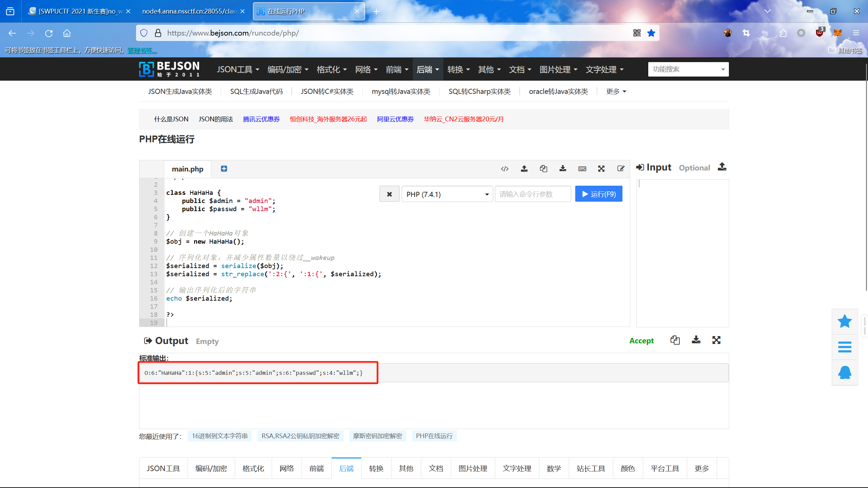The height and width of the screenshot is (488, 868).
Task: Click the copy code icon in editor toolbar
Action: (543, 169)
